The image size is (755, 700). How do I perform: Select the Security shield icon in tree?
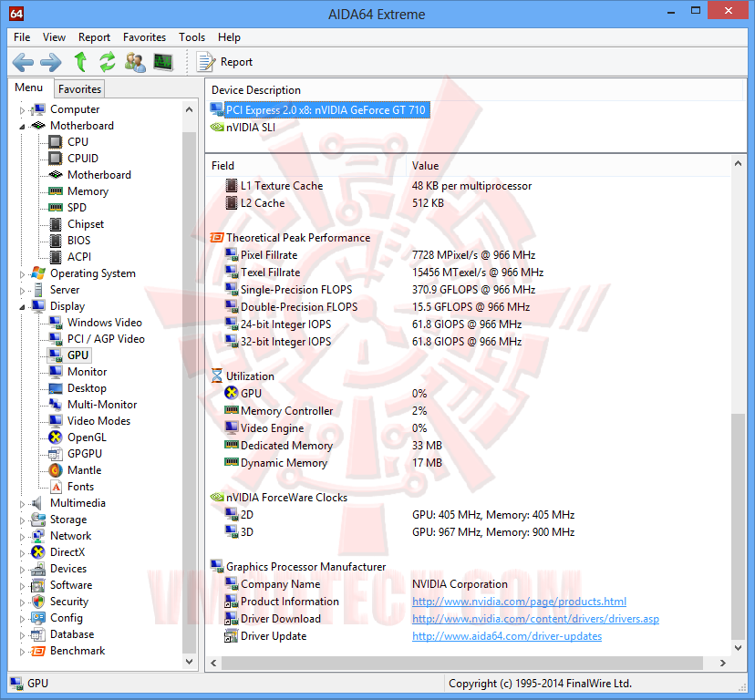click(x=38, y=602)
